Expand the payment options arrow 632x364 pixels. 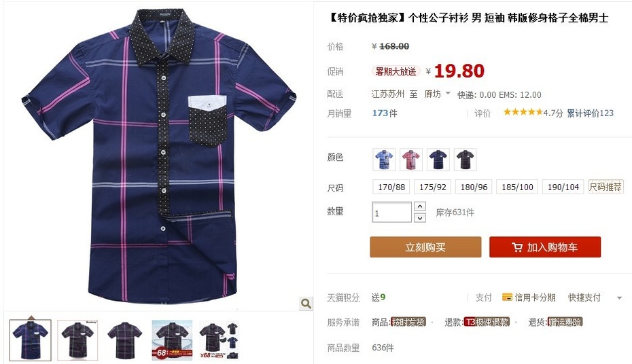click(619, 298)
